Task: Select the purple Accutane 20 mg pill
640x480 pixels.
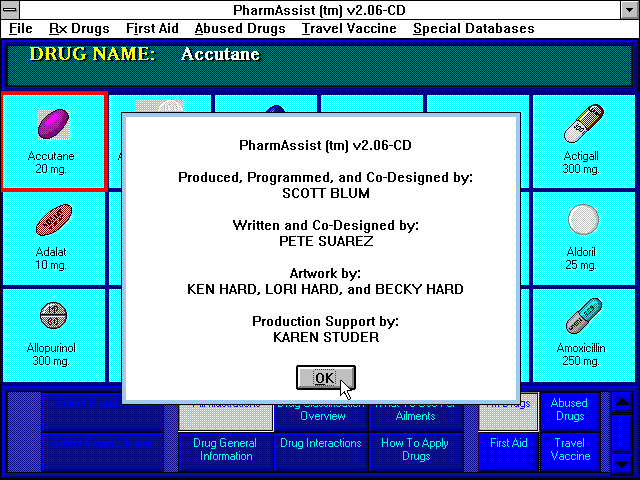Action: click(x=53, y=123)
